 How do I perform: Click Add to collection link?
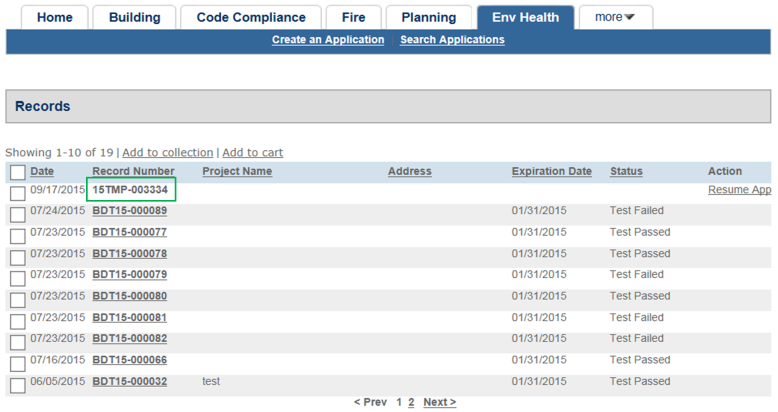(x=167, y=153)
